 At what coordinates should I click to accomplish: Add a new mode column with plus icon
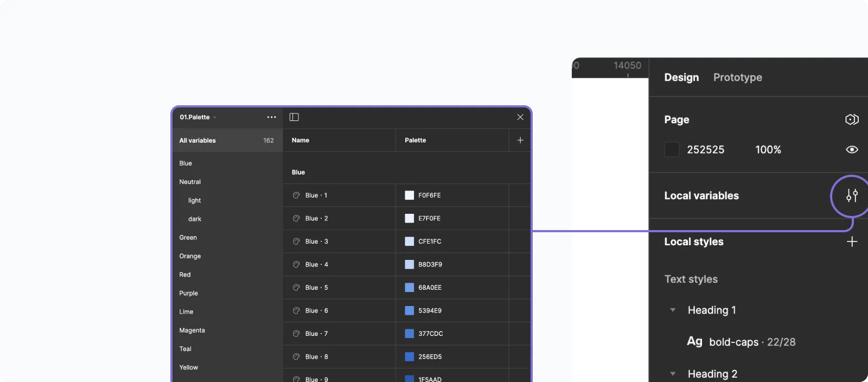[x=520, y=140]
